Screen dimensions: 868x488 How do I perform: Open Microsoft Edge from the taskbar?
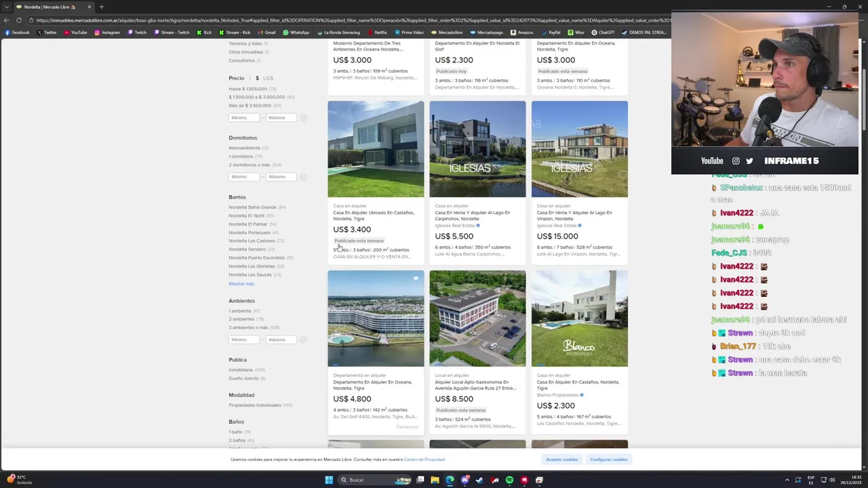pos(450,480)
